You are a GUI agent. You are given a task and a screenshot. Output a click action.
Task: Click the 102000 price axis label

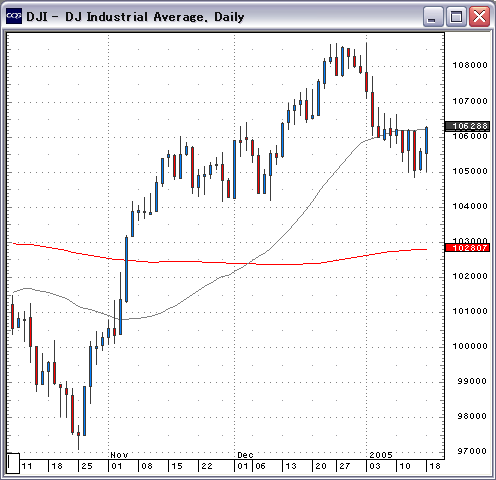click(470, 276)
